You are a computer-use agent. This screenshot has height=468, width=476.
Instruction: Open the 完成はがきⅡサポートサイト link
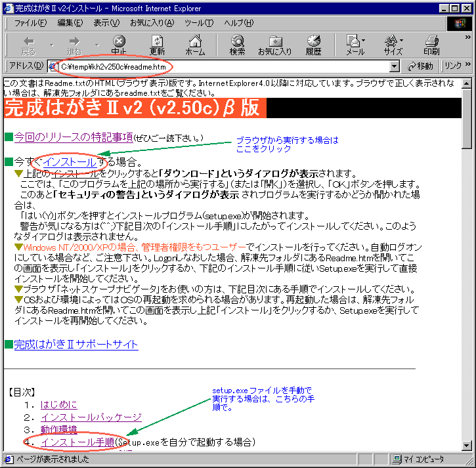point(76,344)
